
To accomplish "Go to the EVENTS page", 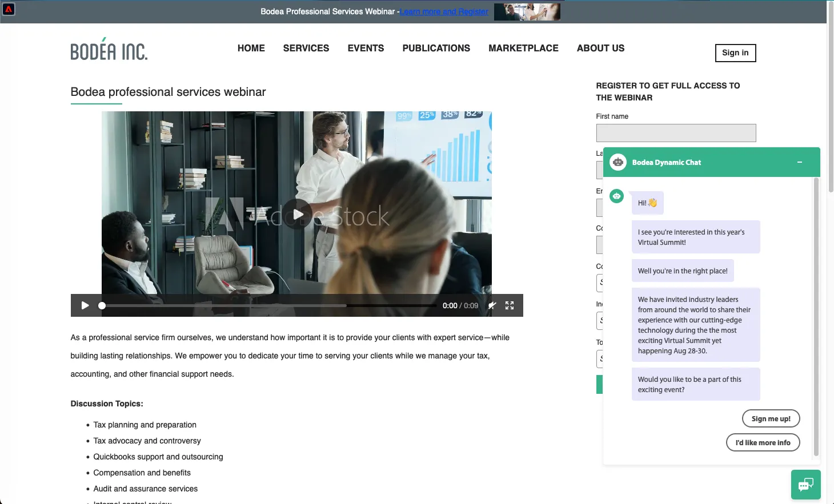I will pos(366,49).
